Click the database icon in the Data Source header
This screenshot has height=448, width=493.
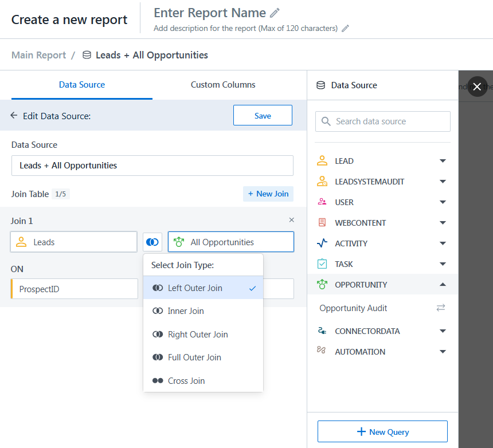point(320,85)
